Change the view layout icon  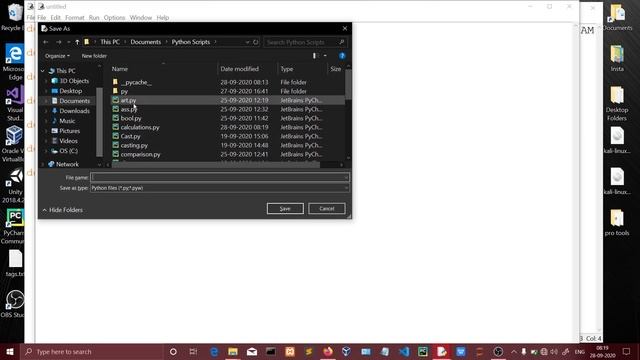[x=315, y=56]
